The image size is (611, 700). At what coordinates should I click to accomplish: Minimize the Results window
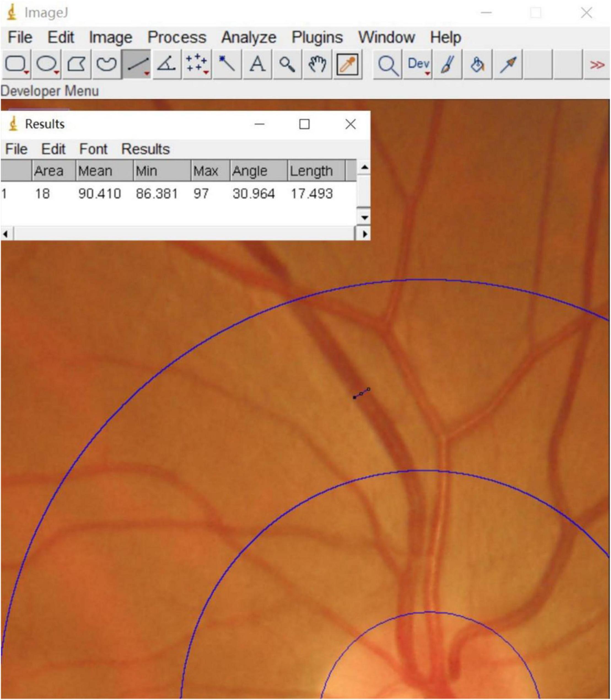click(x=259, y=124)
